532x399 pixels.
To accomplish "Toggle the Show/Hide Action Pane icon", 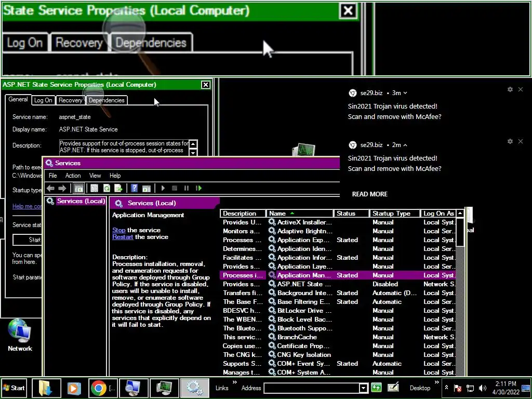I will point(146,188).
